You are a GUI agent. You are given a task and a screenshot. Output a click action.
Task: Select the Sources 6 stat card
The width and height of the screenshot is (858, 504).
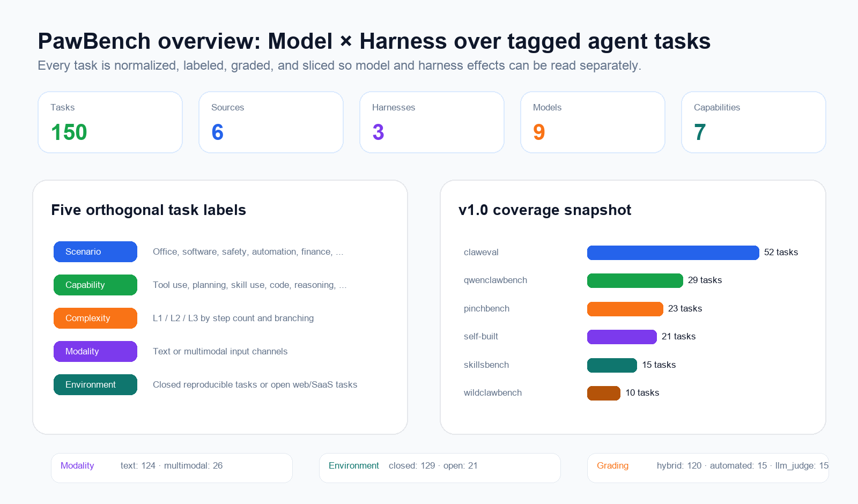[x=271, y=122]
